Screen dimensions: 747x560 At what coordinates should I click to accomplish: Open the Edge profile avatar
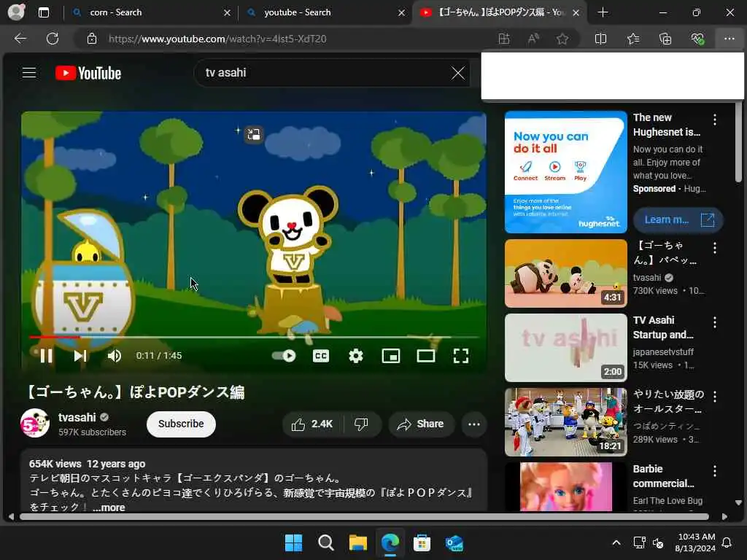coord(16,12)
